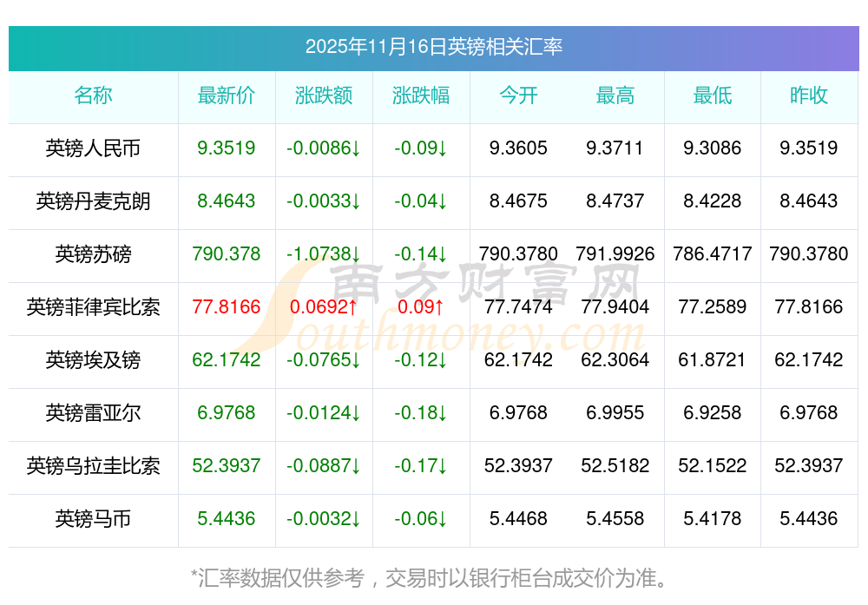Screen dimensions: 868x605
Task: Click low value 8.4228
Action: 713,201
